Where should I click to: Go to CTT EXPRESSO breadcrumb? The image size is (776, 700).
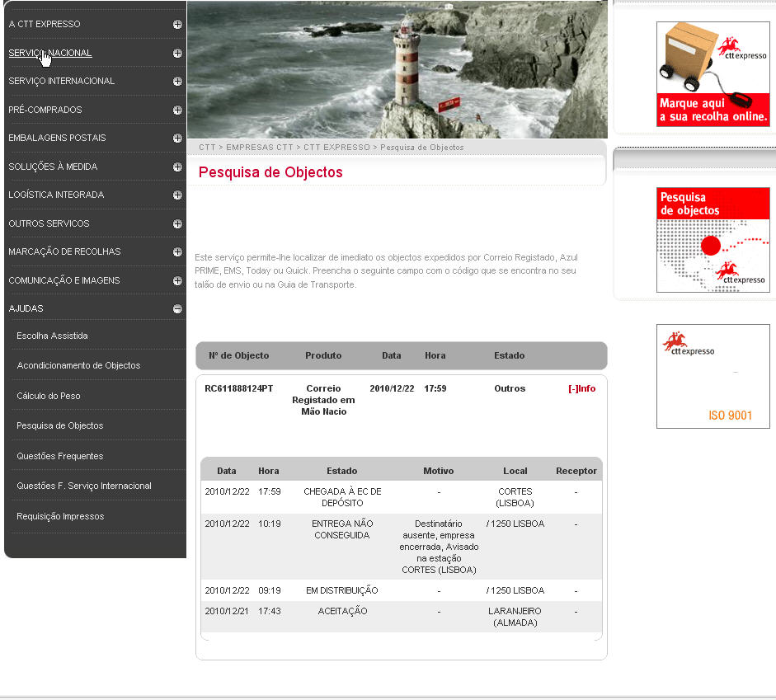(x=336, y=148)
